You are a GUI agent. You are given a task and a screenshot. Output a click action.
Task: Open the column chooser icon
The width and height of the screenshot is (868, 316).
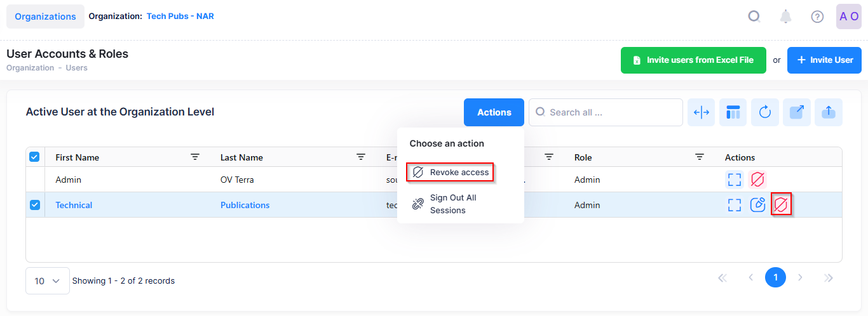pos(733,112)
